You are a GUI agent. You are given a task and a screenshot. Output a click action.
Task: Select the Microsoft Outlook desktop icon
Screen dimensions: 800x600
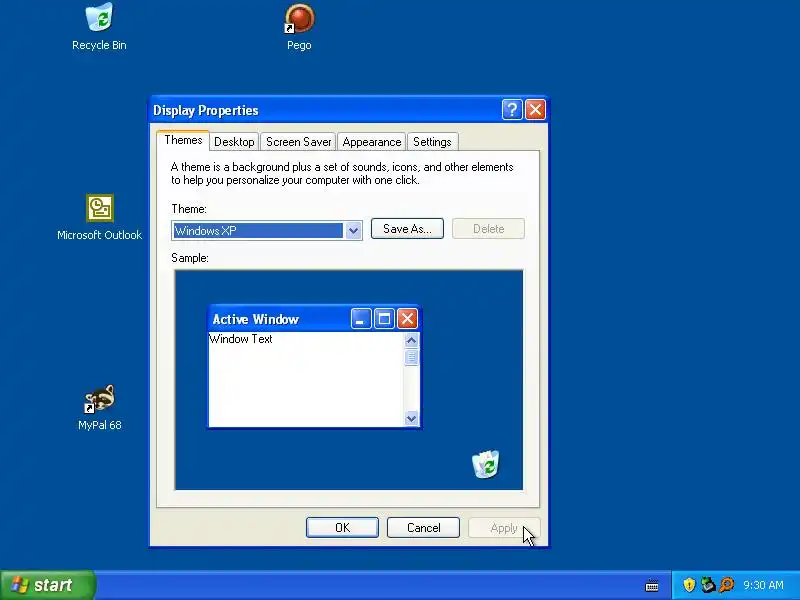(99, 217)
